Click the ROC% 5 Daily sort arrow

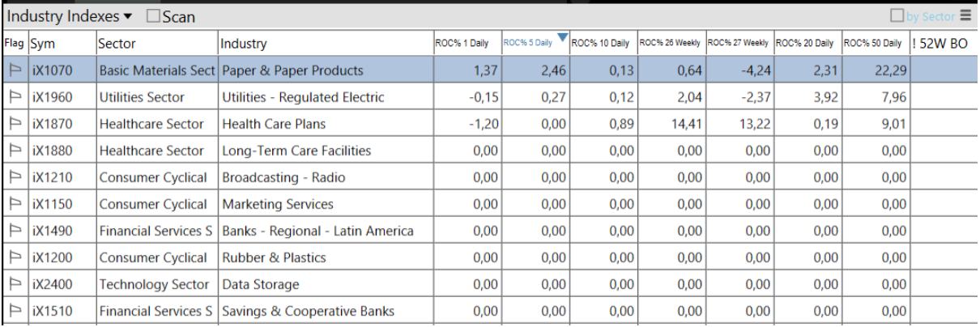563,37
